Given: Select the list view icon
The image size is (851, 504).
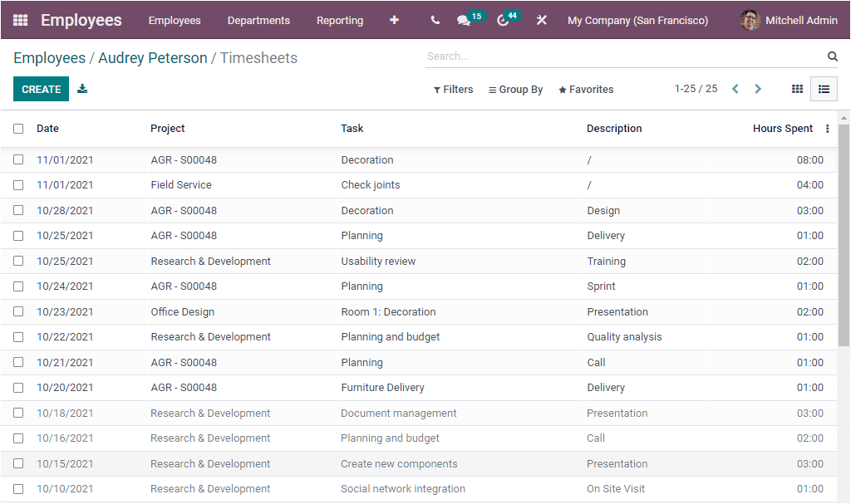Looking at the screenshot, I should [x=824, y=89].
